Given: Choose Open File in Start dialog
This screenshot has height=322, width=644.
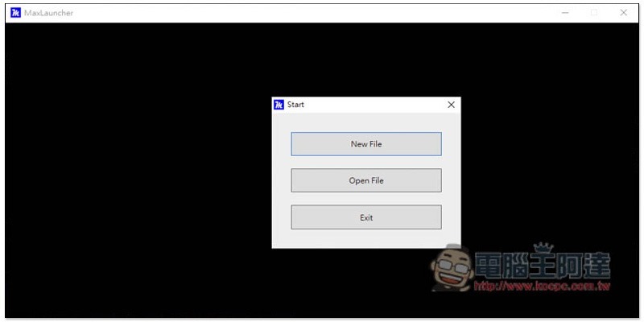Looking at the screenshot, I should pyautogui.click(x=366, y=180).
